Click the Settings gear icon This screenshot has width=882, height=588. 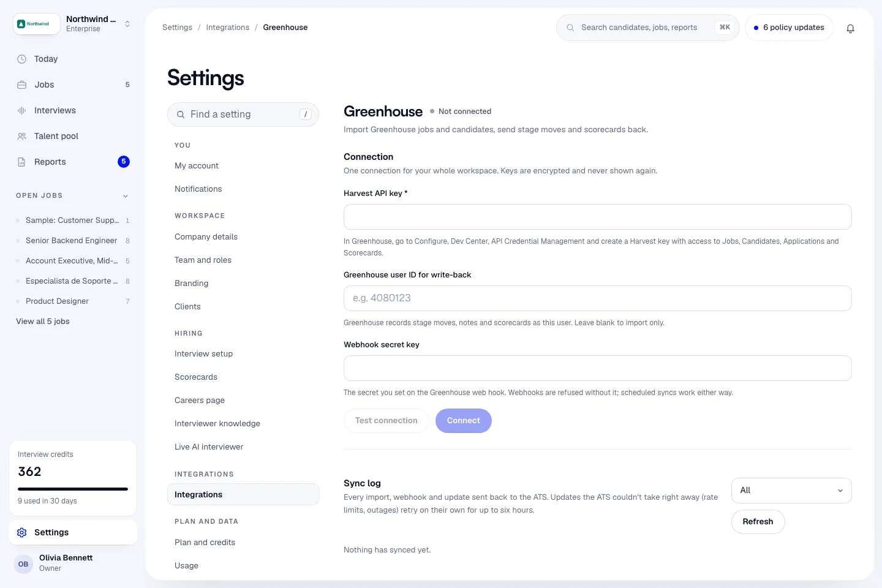point(21,532)
